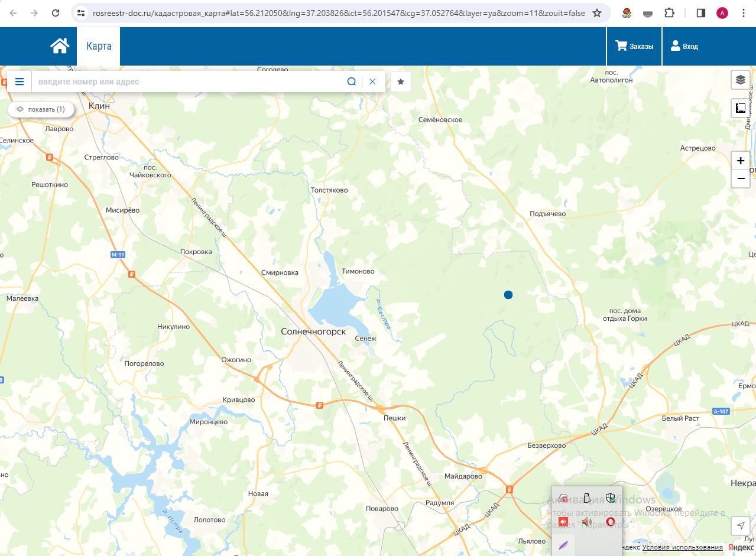
Task: Toggle the показать (1) visibility button
Action: [x=41, y=109]
